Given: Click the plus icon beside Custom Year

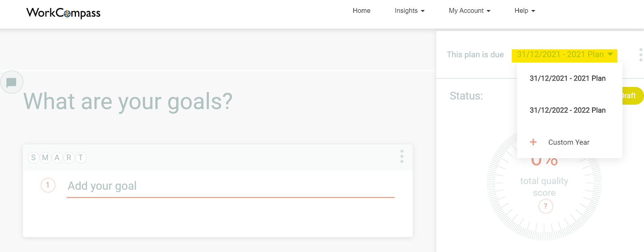Looking at the screenshot, I should tap(533, 142).
